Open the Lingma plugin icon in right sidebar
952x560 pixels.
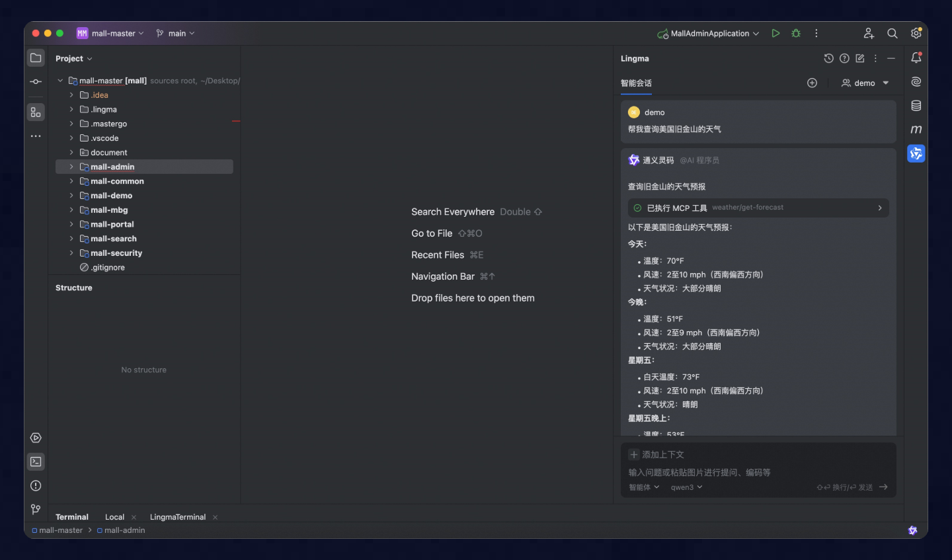coord(916,153)
